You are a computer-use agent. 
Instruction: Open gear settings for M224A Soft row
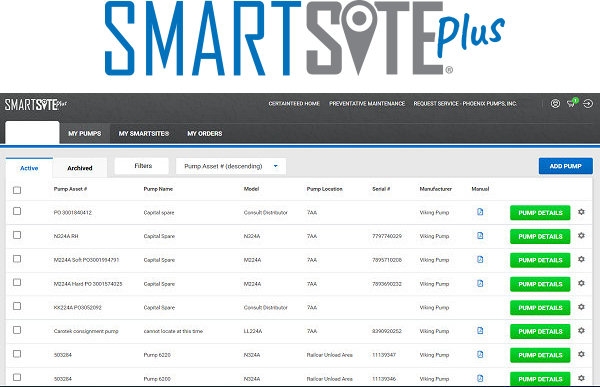click(x=581, y=259)
